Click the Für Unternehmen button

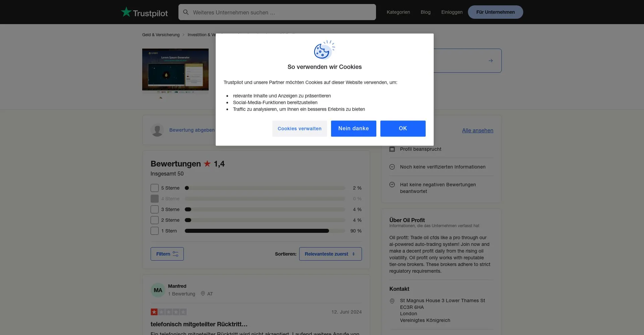click(x=495, y=12)
